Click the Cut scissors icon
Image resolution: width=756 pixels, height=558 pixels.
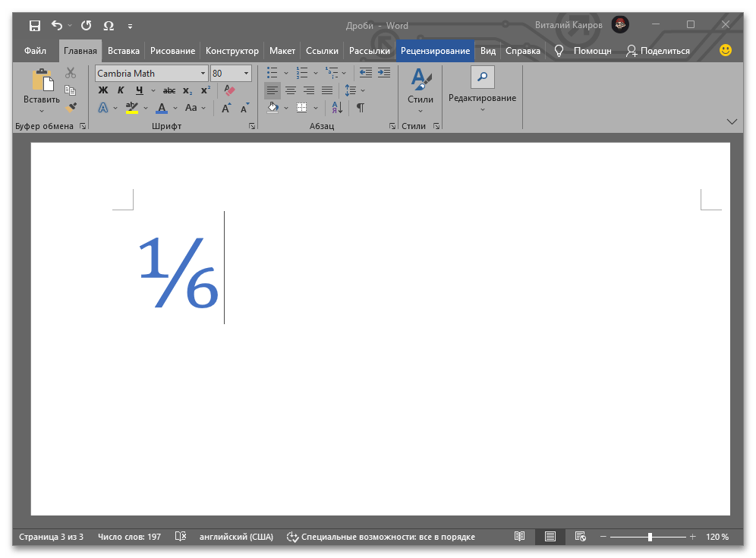(x=71, y=73)
